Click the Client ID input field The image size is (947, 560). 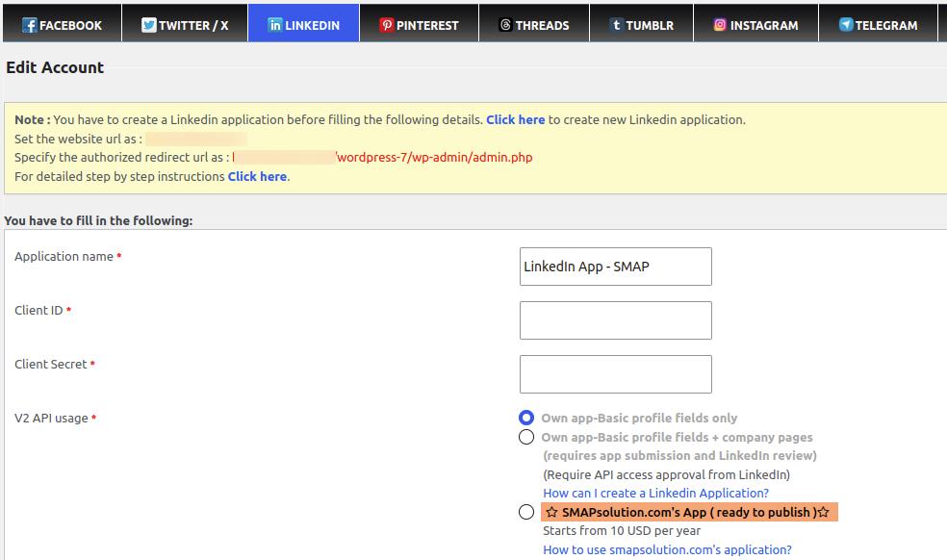pos(615,320)
